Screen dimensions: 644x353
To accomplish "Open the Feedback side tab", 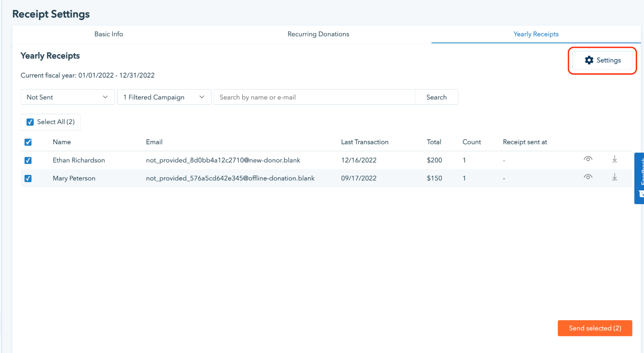I will (x=639, y=178).
